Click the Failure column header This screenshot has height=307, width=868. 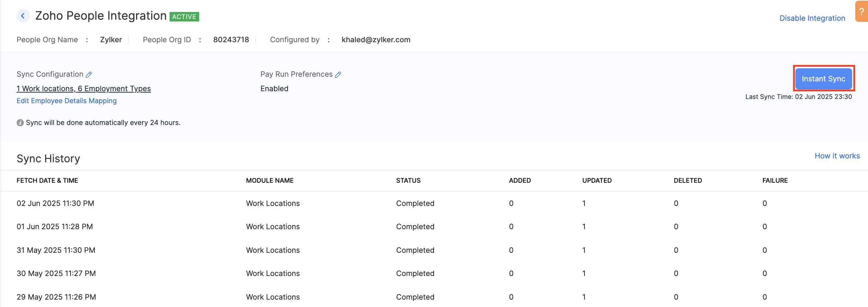point(775,181)
